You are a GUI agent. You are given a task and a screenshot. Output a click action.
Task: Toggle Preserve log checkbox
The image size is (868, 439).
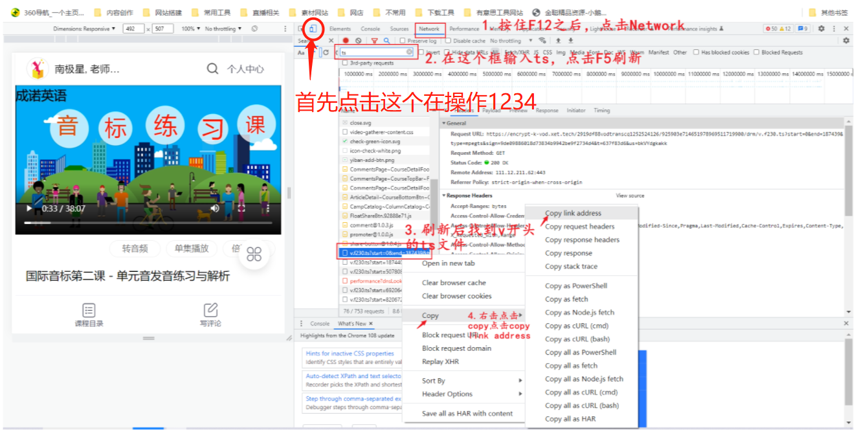403,41
